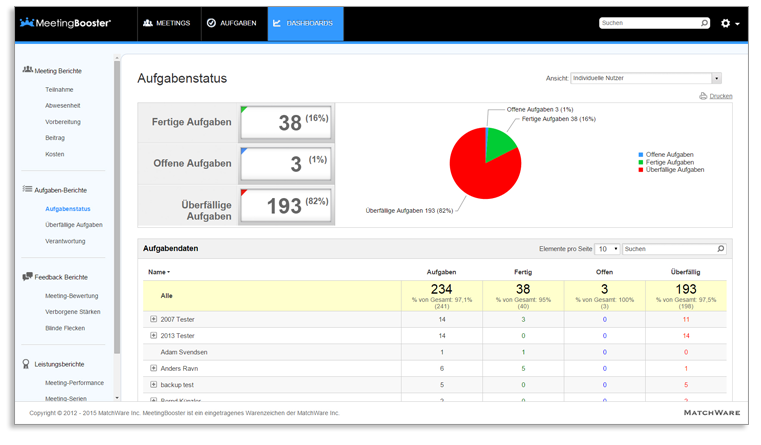
Task: Open the Verborgene Stärken report
Action: point(73,312)
